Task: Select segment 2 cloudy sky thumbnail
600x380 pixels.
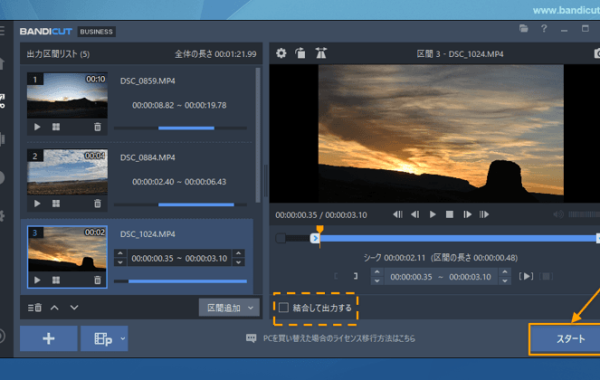Action: click(67, 172)
